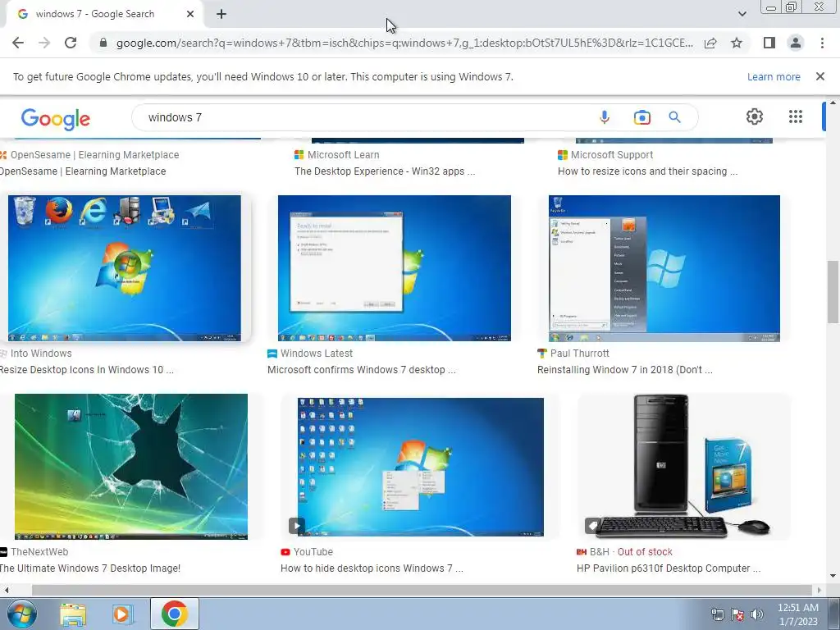Open the Windows Latest image thumbnail
Image resolution: width=840 pixels, height=630 pixels.
pyautogui.click(x=395, y=268)
